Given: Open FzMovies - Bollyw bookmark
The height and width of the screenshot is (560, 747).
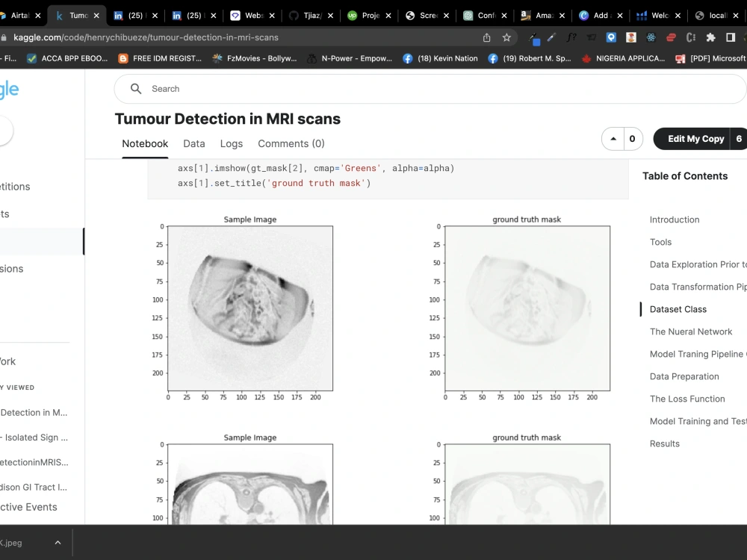Looking at the screenshot, I should (x=255, y=58).
